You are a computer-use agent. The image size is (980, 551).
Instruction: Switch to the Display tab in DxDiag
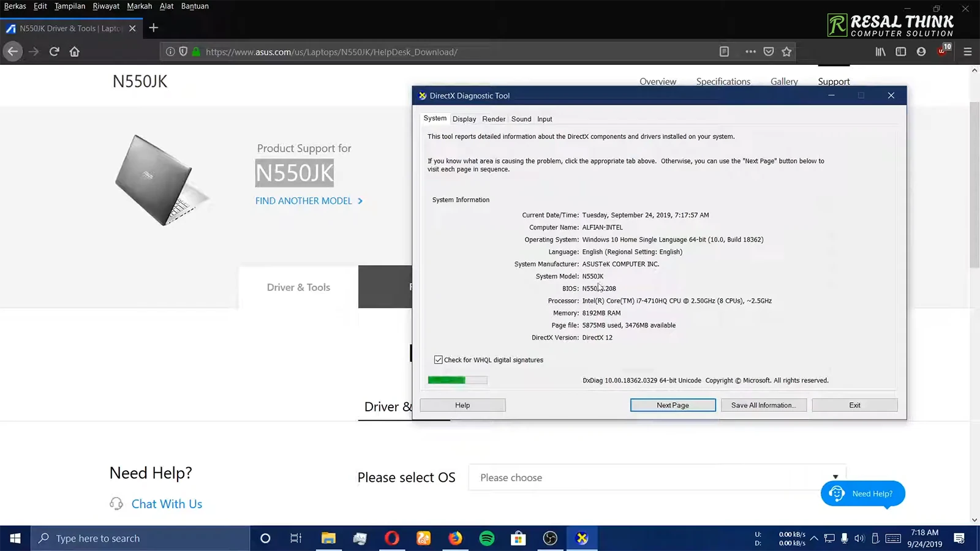464,119
